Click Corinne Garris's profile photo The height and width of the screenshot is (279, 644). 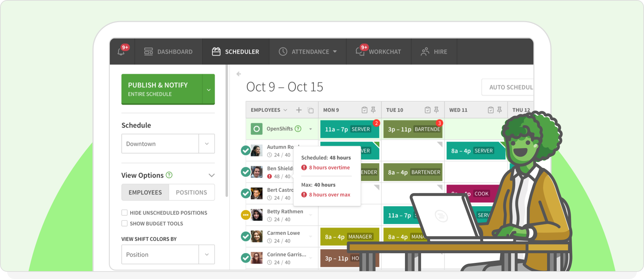(257, 258)
